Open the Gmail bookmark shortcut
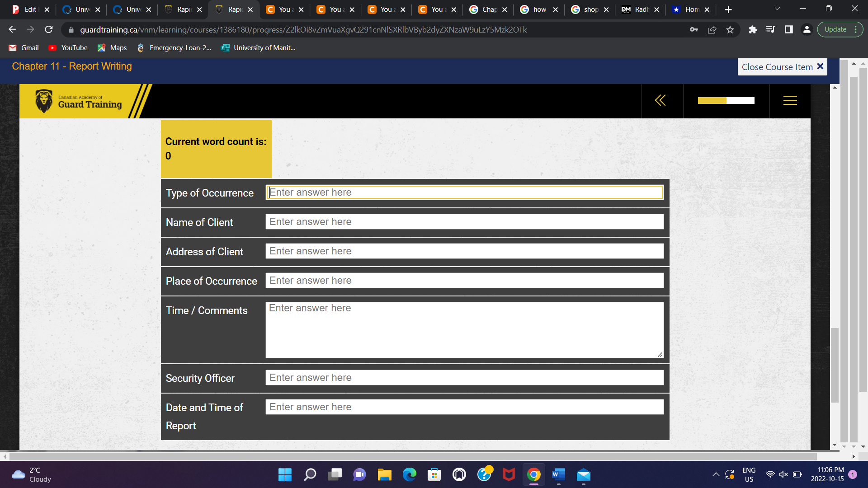This screenshot has height=488, width=868. 23,47
